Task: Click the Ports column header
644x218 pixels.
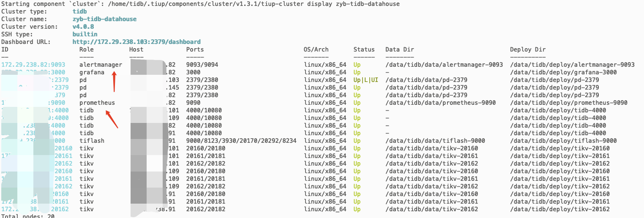Action: point(195,49)
